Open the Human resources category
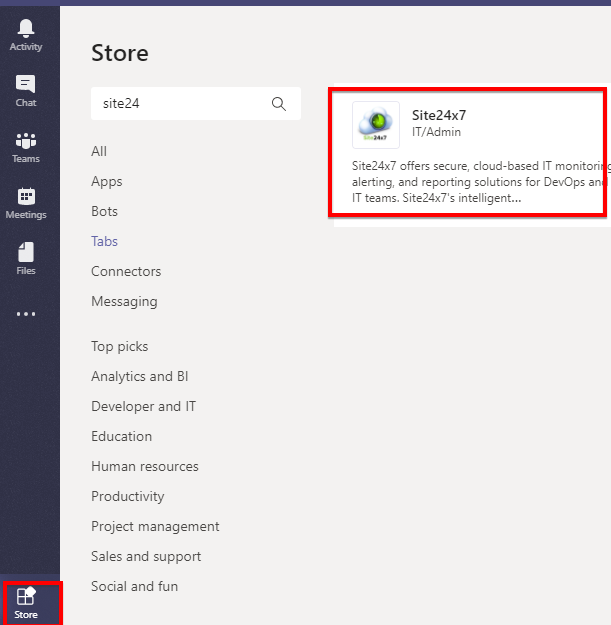611x625 pixels. (145, 466)
